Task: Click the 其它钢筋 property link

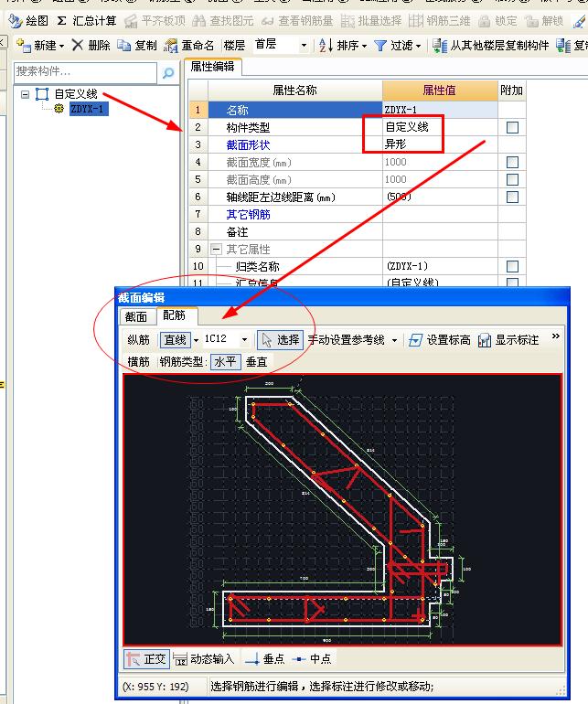Action: click(248, 215)
